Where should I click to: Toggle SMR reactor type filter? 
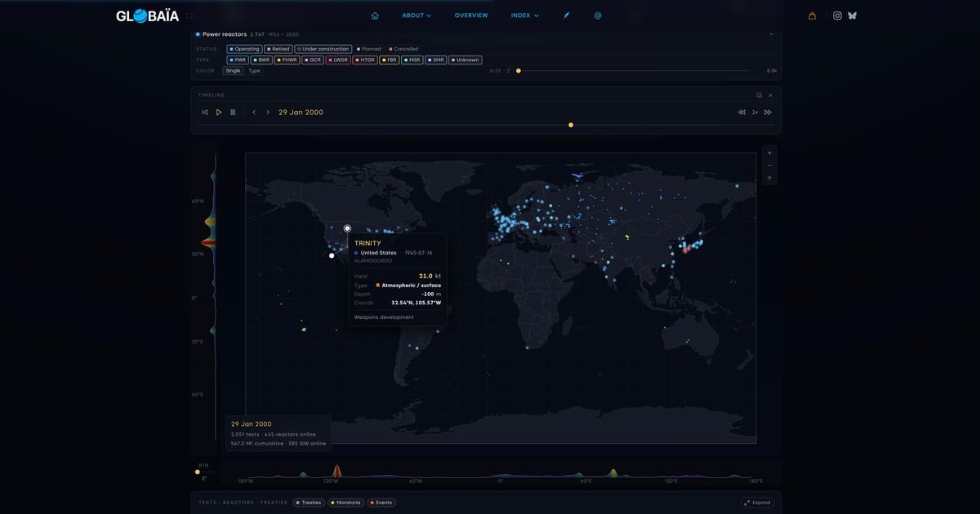point(436,60)
